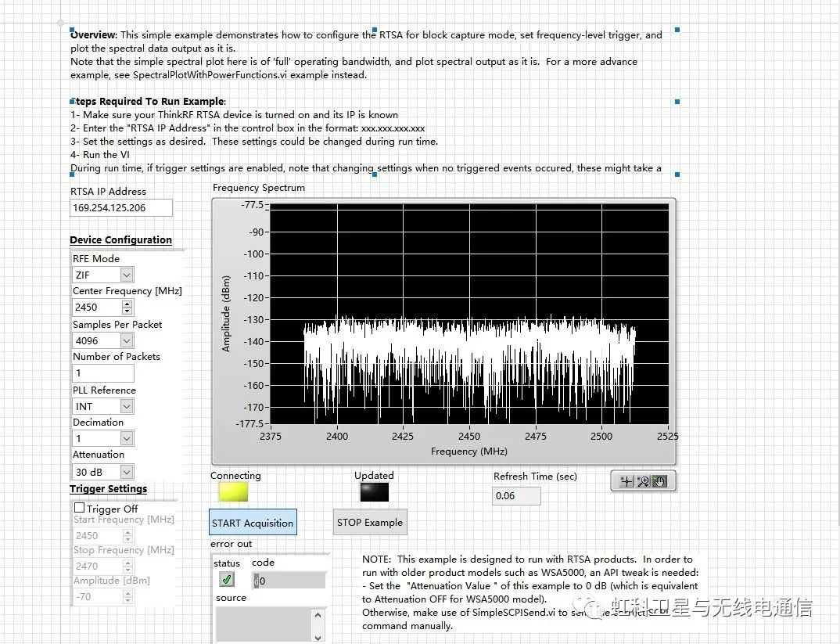840x644 pixels.
Task: Click the green checkmark status icon in error out
Action: pos(228,579)
